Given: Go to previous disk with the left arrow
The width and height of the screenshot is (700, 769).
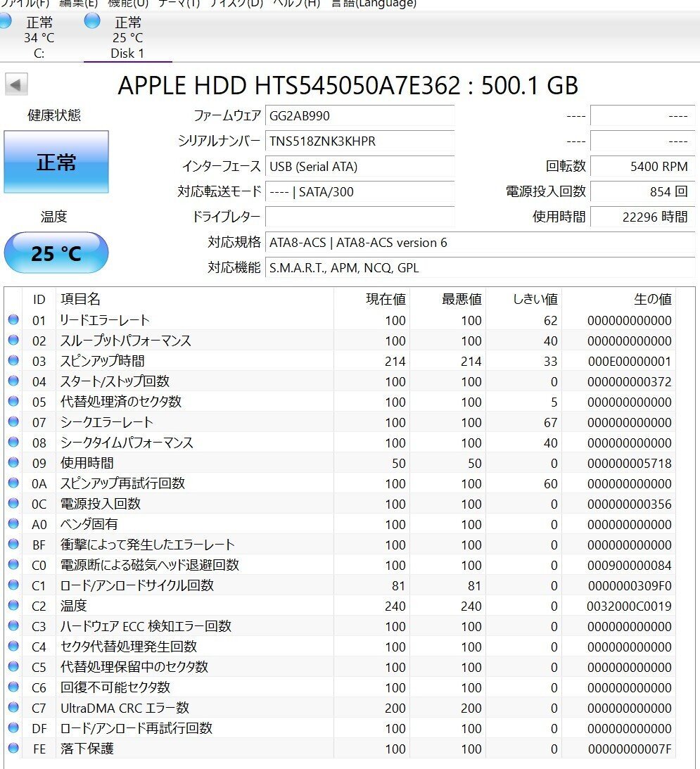Looking at the screenshot, I should [x=16, y=84].
